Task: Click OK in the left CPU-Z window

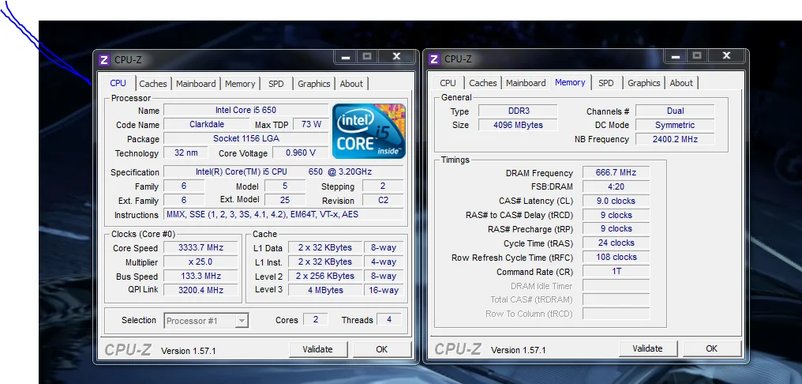Action: pyautogui.click(x=382, y=349)
